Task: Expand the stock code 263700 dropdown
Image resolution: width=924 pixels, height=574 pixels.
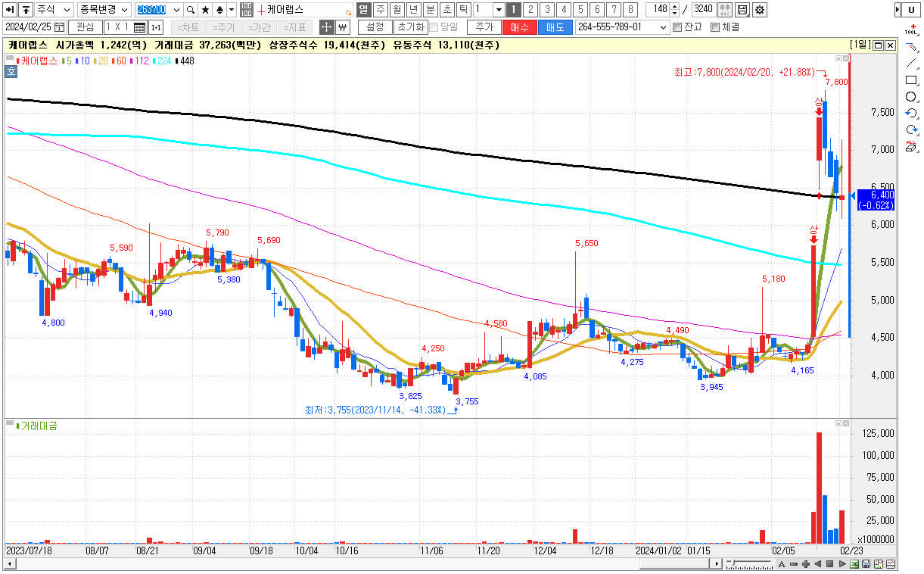Action: tap(176, 10)
